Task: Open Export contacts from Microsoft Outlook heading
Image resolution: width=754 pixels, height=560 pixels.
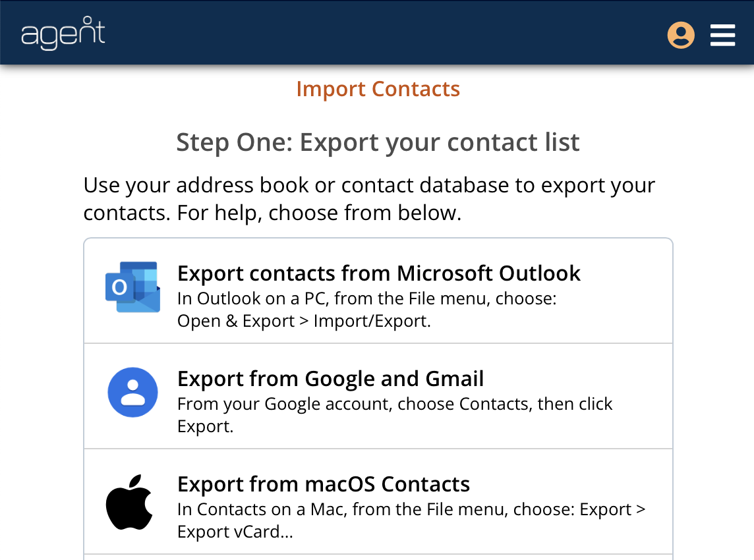Action: click(379, 273)
